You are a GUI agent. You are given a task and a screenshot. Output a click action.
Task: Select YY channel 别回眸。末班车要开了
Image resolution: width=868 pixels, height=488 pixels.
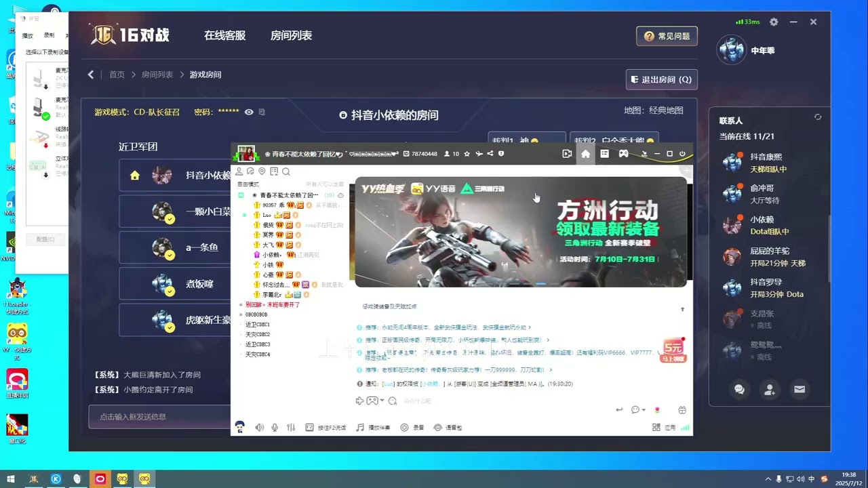(273, 305)
